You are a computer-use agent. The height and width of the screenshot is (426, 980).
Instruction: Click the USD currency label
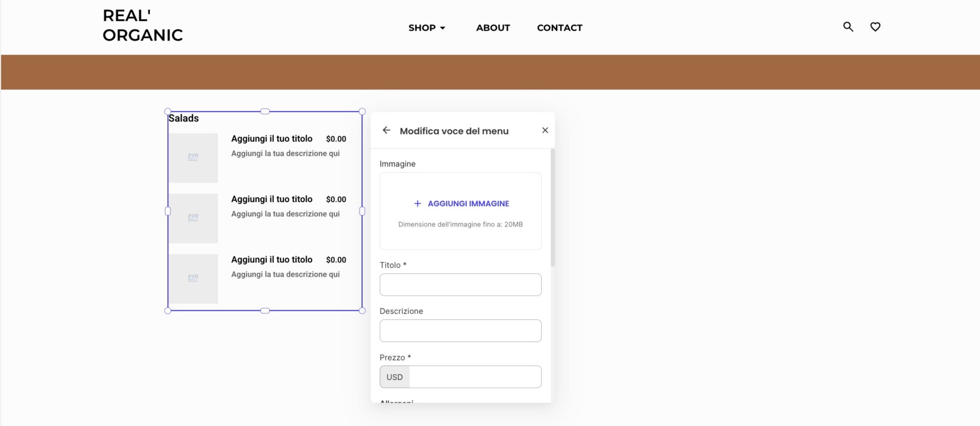[395, 377]
